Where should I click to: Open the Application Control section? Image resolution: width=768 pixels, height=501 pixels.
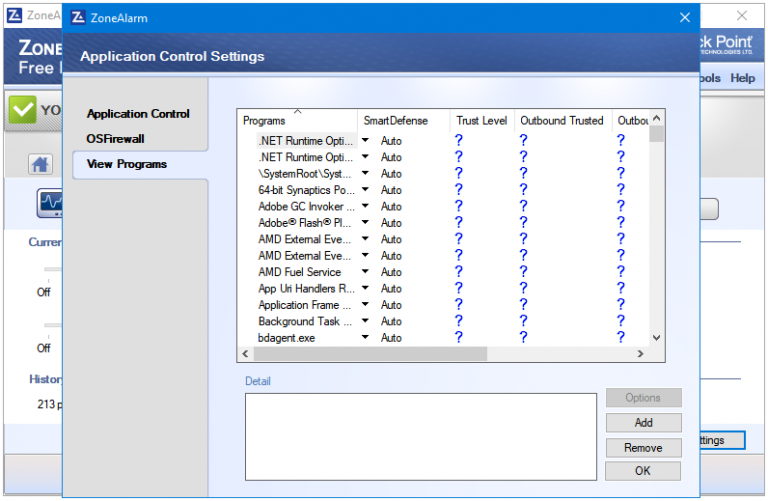pyautogui.click(x=138, y=114)
